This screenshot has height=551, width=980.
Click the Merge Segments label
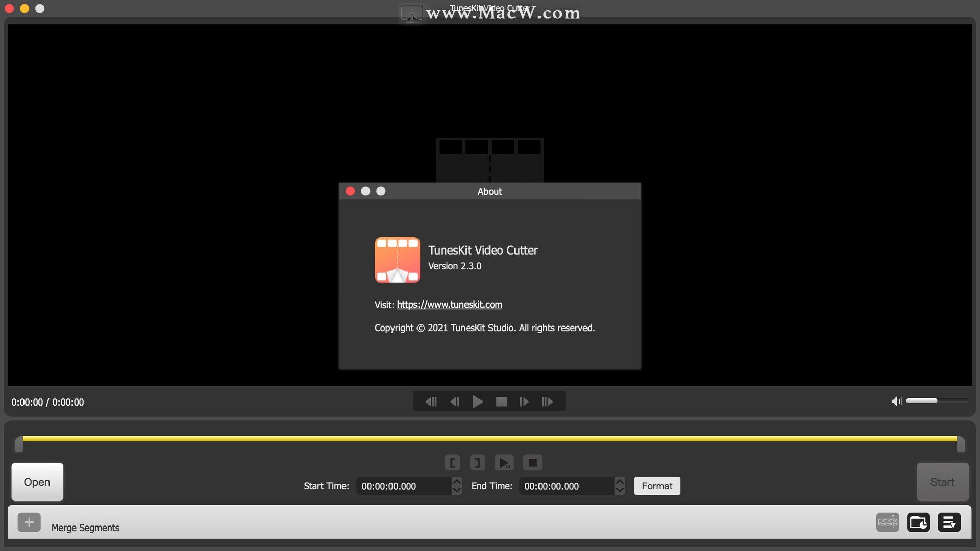[85, 528]
